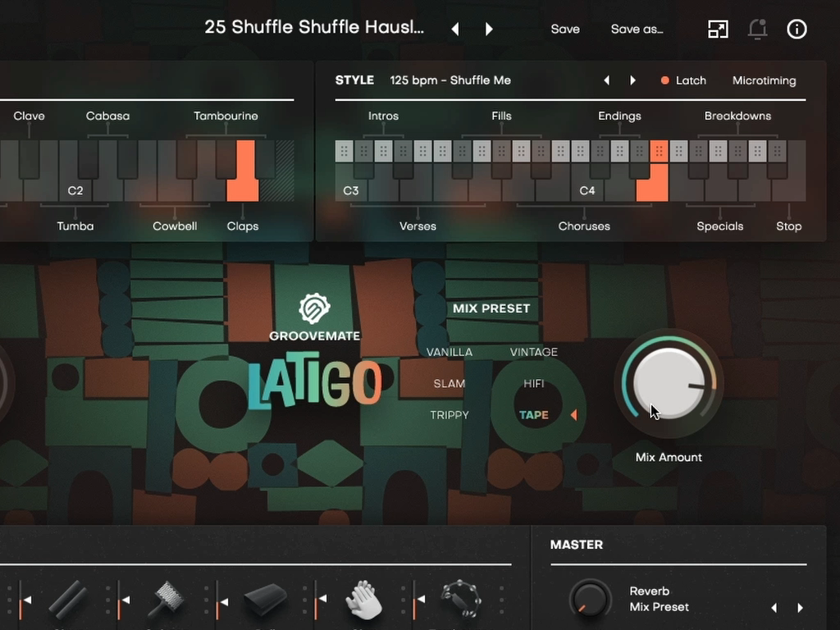Select the VANILLA mix preset
This screenshot has height=630, width=840.
pos(449,352)
